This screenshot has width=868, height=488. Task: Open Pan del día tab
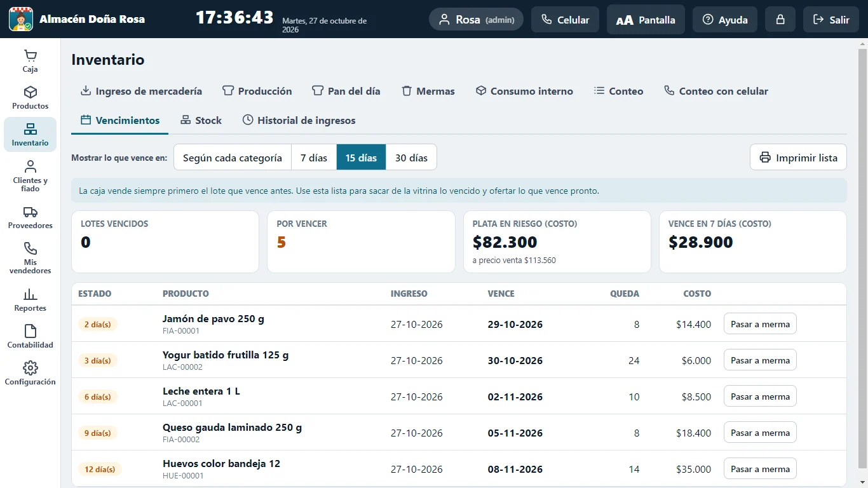[346, 91]
